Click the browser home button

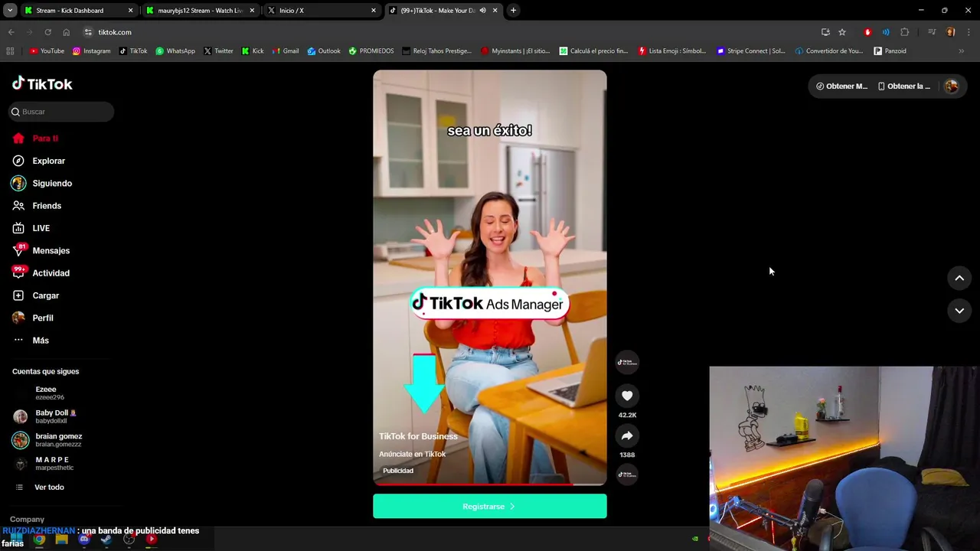pyautogui.click(x=66, y=32)
